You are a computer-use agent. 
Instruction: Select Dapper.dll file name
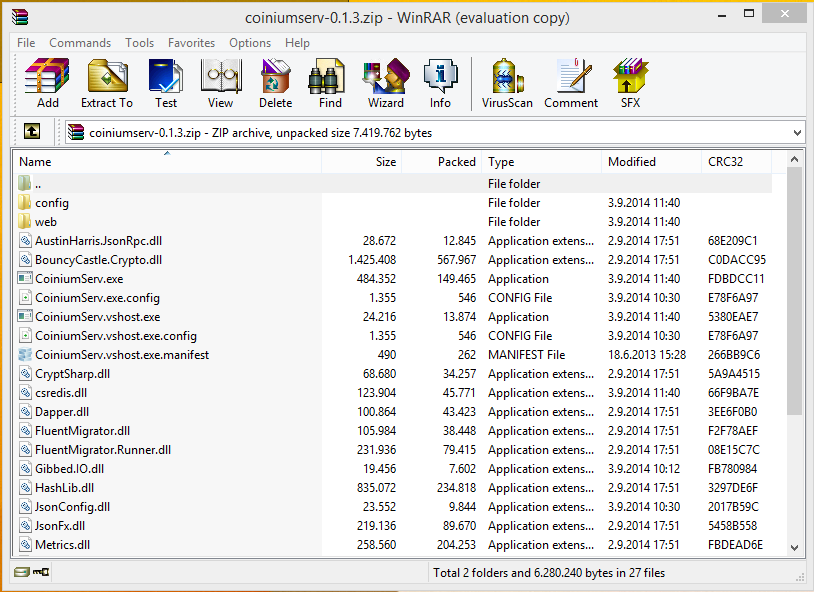(x=62, y=412)
